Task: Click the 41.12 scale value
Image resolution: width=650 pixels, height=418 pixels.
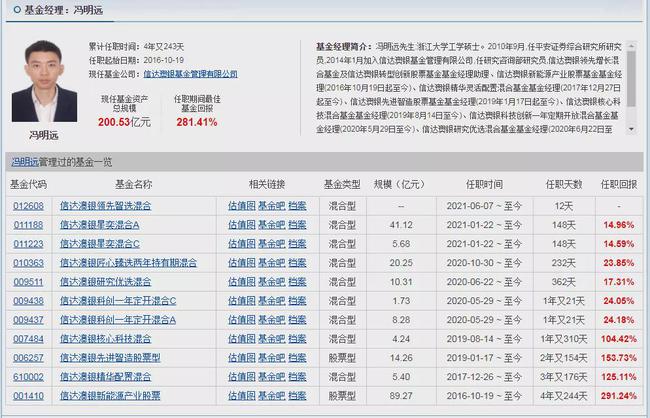Action: tap(401, 225)
